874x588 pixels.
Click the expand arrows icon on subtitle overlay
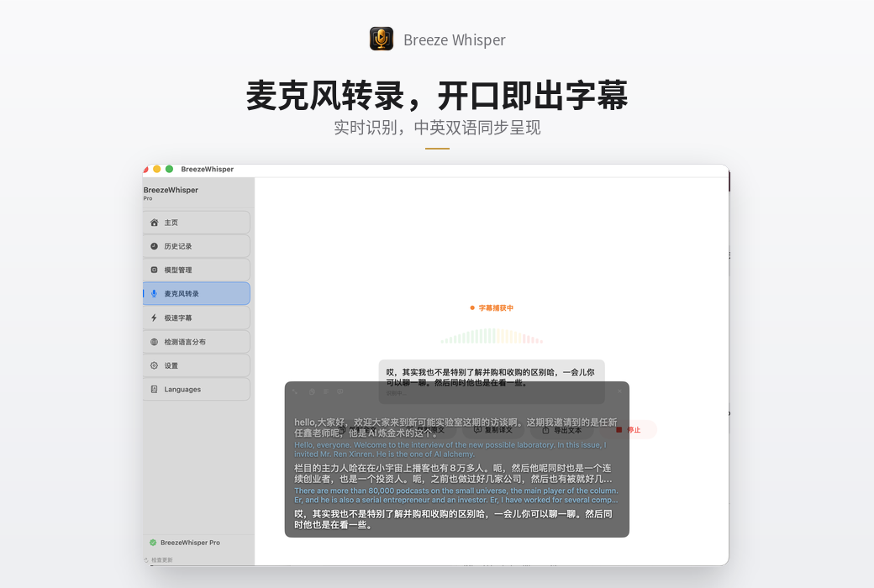[x=296, y=391]
